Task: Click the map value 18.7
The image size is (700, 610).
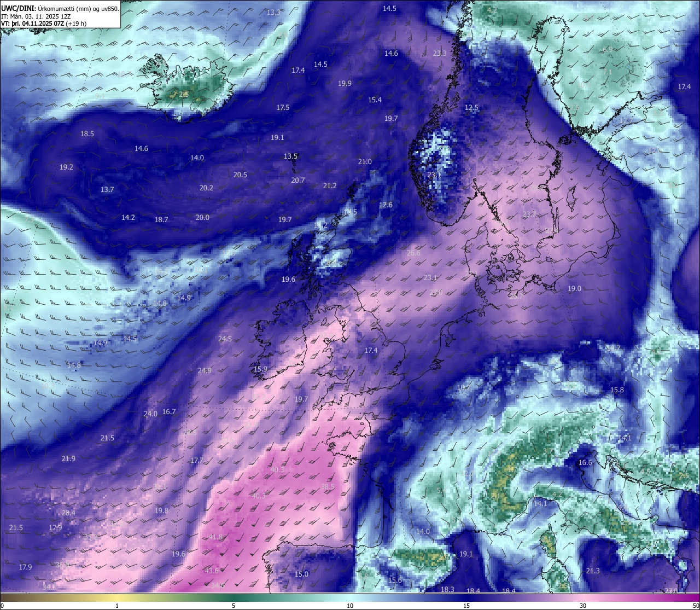Action: pos(161,220)
